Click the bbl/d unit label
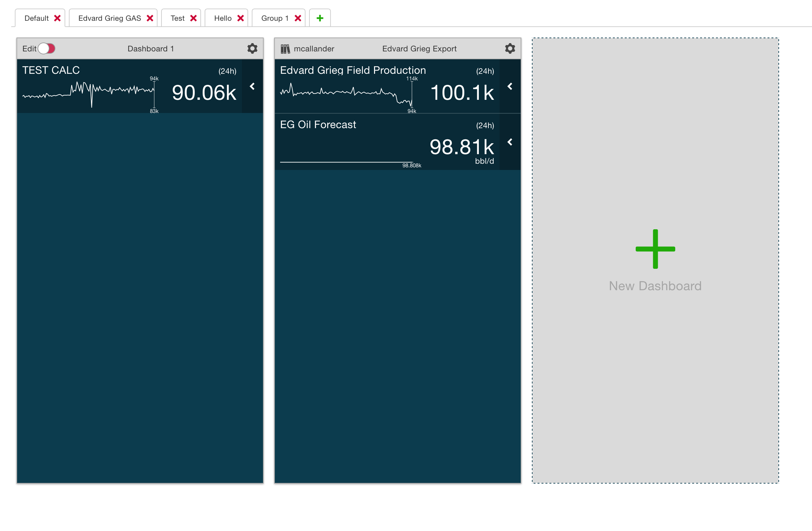This screenshot has height=531, width=812. coord(484,161)
